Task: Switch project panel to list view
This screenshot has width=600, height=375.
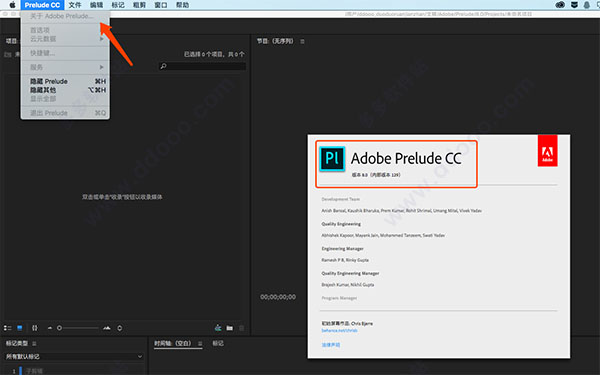Action: 7,328
